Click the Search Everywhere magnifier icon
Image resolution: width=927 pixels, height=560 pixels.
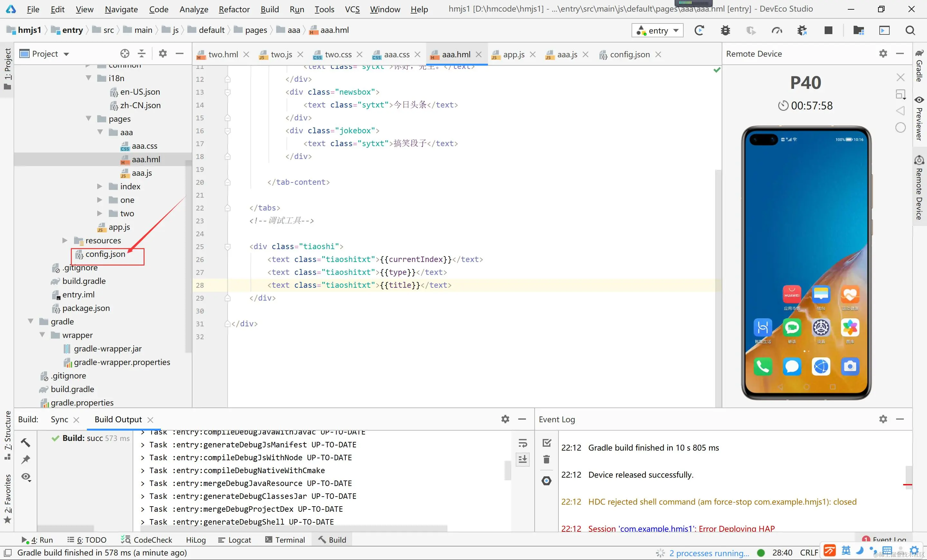click(910, 30)
